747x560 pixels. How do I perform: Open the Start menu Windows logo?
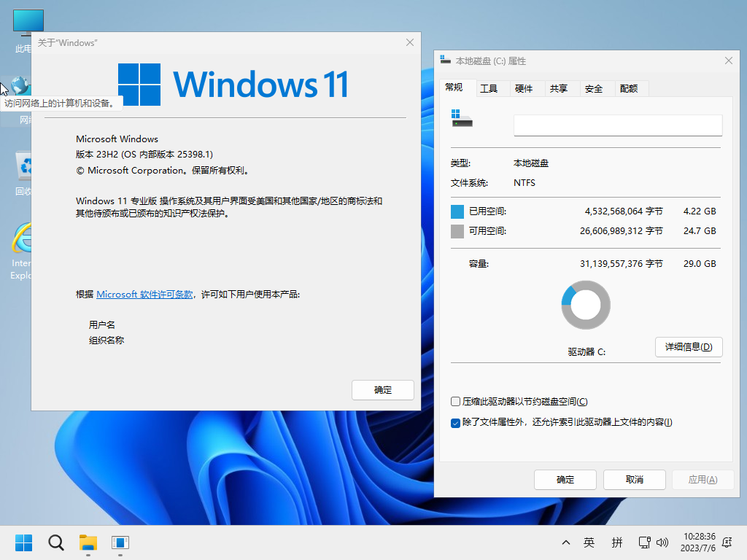[x=23, y=542]
